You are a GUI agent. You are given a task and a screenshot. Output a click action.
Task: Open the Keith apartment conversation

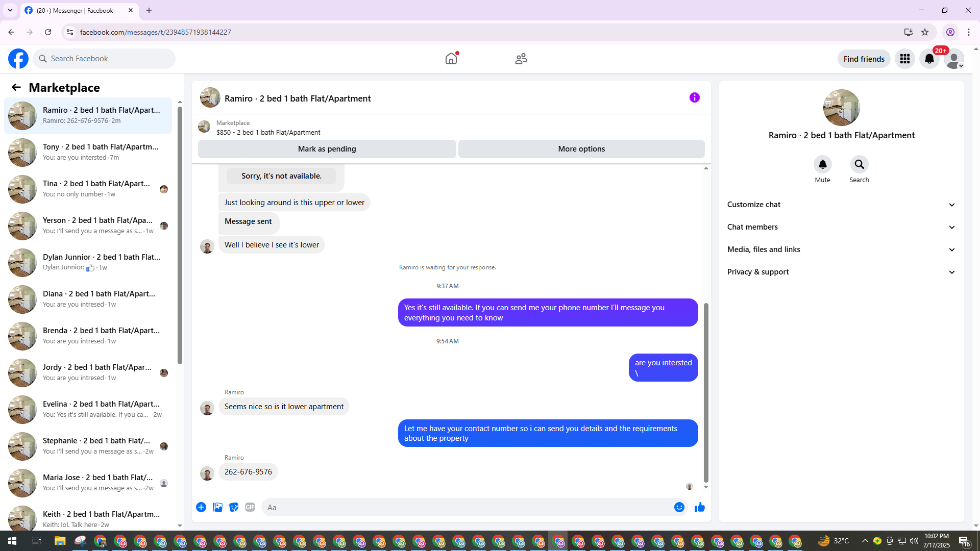click(x=88, y=517)
